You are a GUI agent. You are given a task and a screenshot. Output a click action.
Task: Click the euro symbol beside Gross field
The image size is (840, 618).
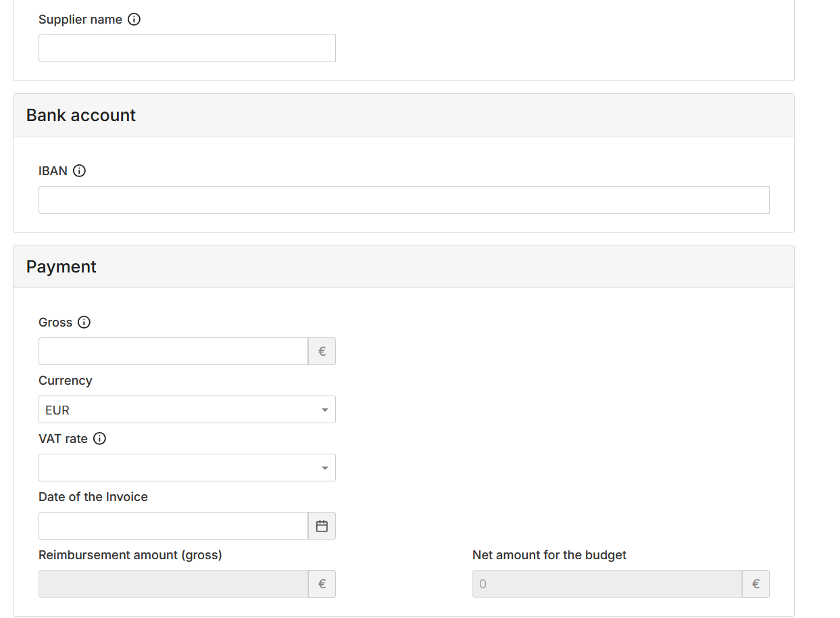pyautogui.click(x=322, y=352)
